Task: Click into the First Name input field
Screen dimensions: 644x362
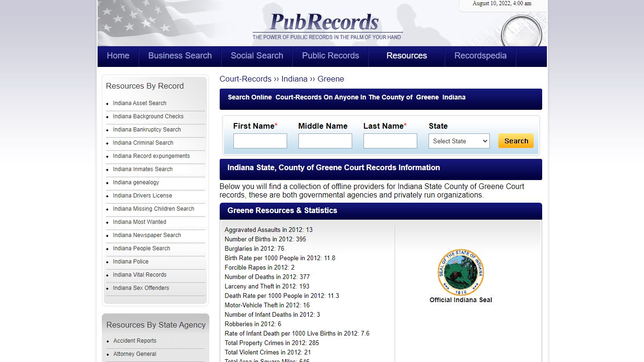Action: tap(260, 140)
